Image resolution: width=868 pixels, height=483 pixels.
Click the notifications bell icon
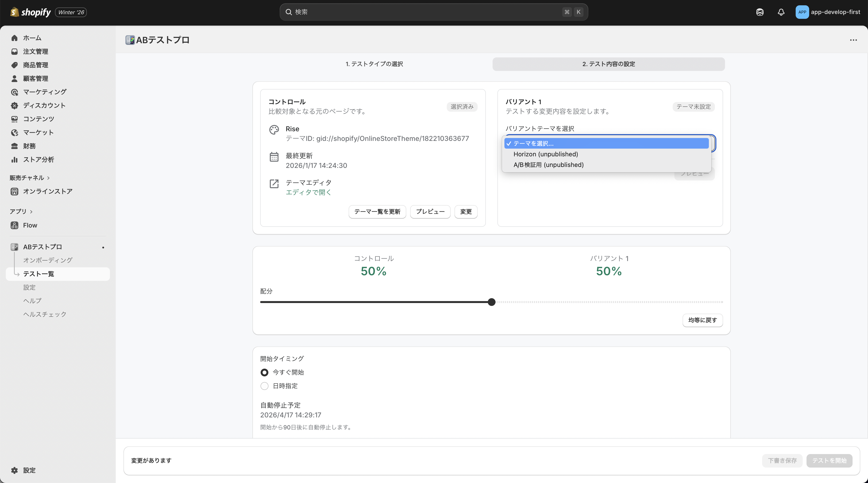pos(781,12)
